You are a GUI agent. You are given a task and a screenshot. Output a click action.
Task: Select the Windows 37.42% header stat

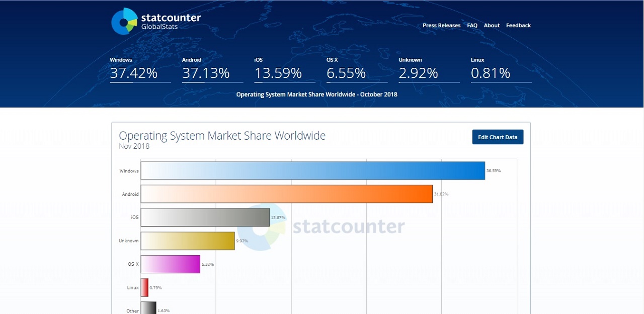click(x=140, y=69)
